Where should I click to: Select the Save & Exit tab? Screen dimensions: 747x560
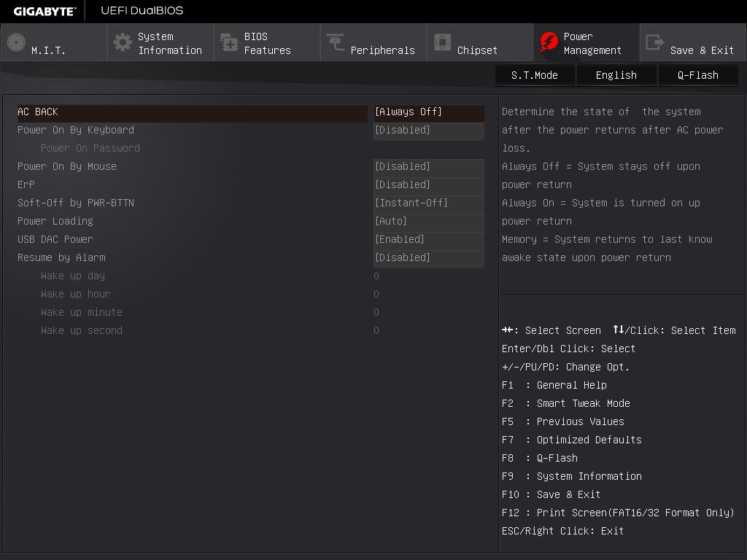click(x=693, y=43)
